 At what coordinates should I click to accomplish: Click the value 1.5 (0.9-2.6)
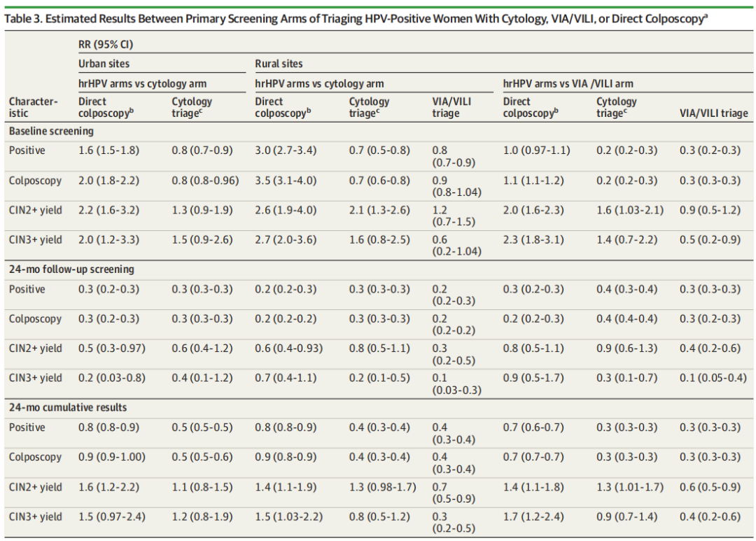tap(202, 240)
